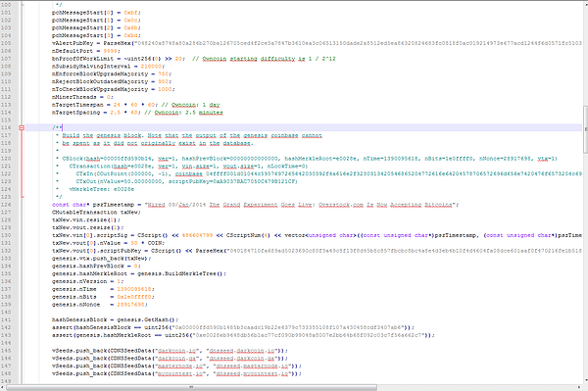
Task: Click 'CMutableTransaction' on line 127
Action: point(84,213)
